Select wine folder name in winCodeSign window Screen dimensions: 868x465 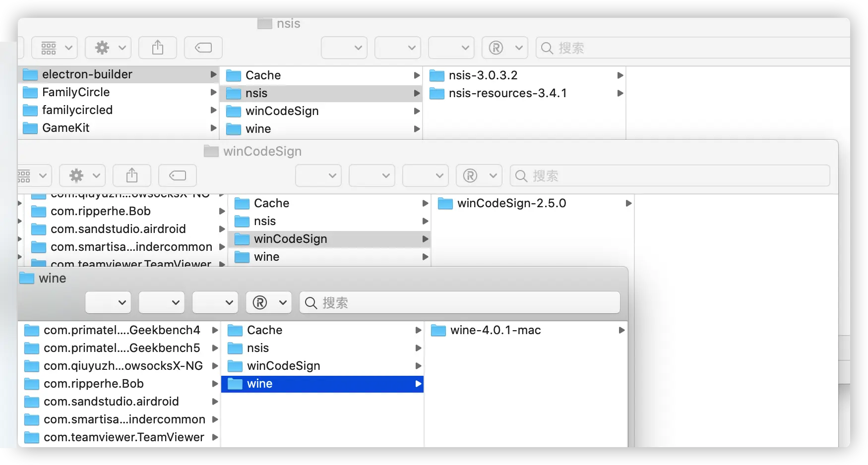[267, 257]
